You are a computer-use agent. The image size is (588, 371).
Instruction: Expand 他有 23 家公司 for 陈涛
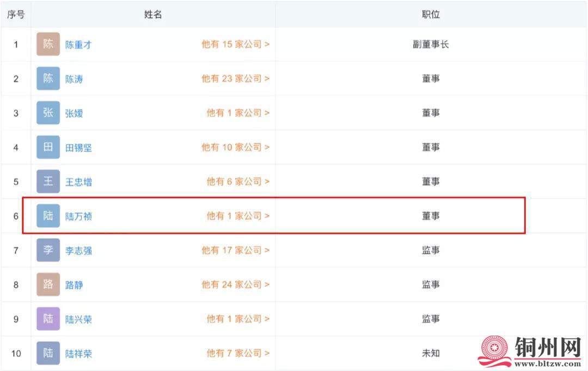point(236,78)
